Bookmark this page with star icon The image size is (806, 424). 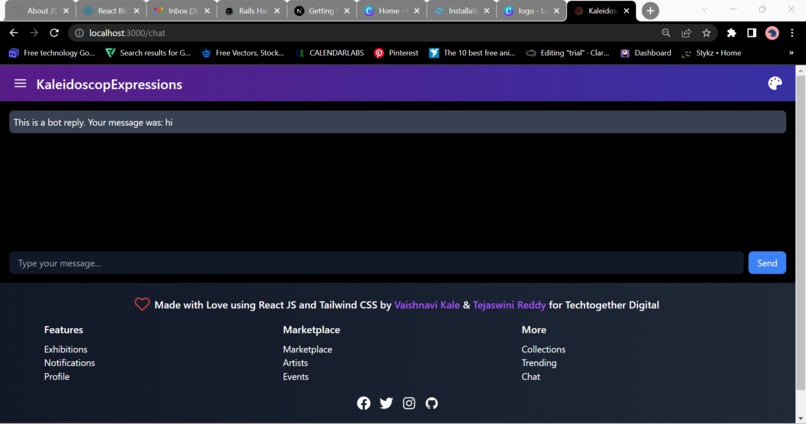coord(706,33)
